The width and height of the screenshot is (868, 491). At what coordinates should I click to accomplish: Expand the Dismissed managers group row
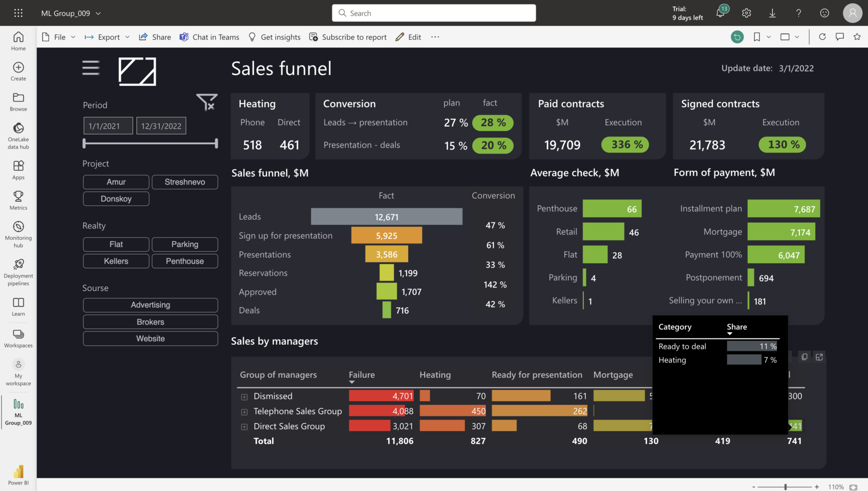click(244, 397)
